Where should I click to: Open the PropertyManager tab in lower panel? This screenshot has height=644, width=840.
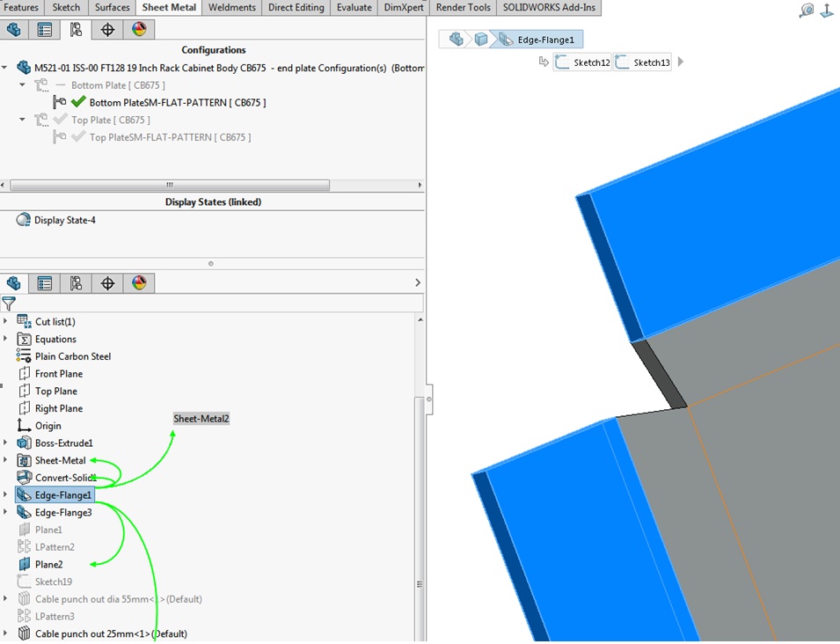[x=45, y=283]
